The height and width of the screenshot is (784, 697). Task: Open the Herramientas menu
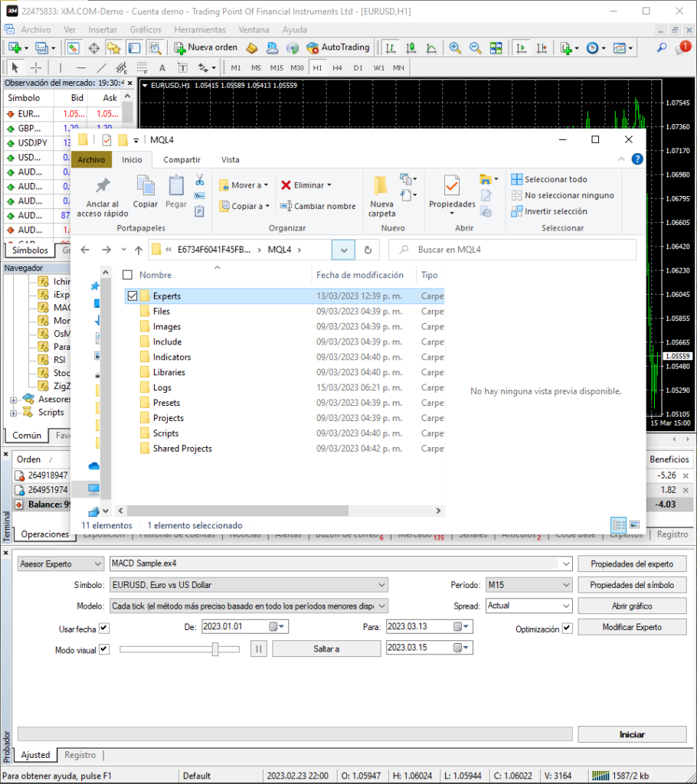tap(200, 30)
